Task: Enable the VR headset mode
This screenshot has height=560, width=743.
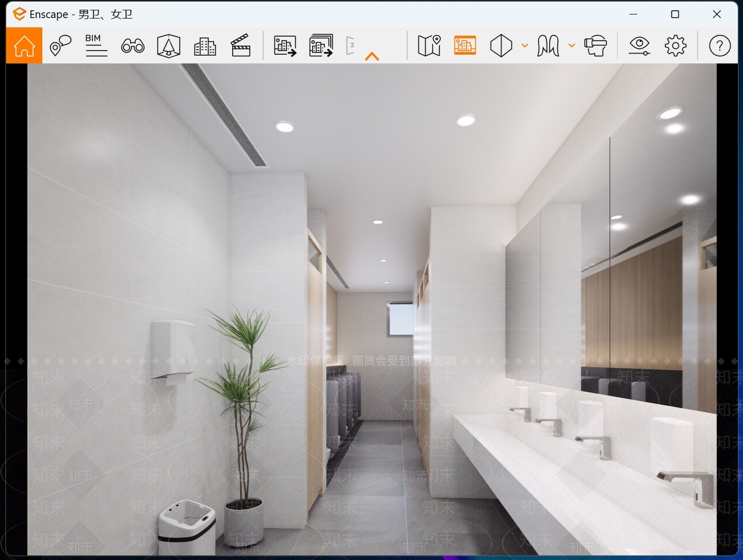Action: (x=596, y=46)
